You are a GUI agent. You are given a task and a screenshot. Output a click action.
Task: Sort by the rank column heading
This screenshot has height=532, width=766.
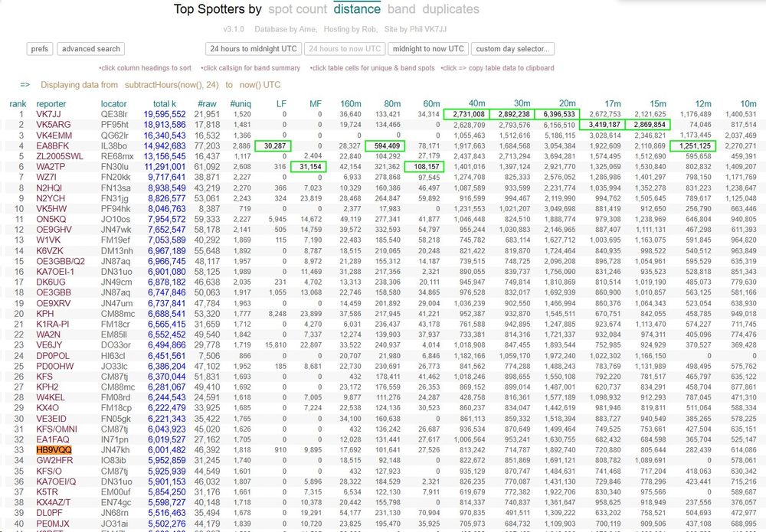tap(18, 103)
